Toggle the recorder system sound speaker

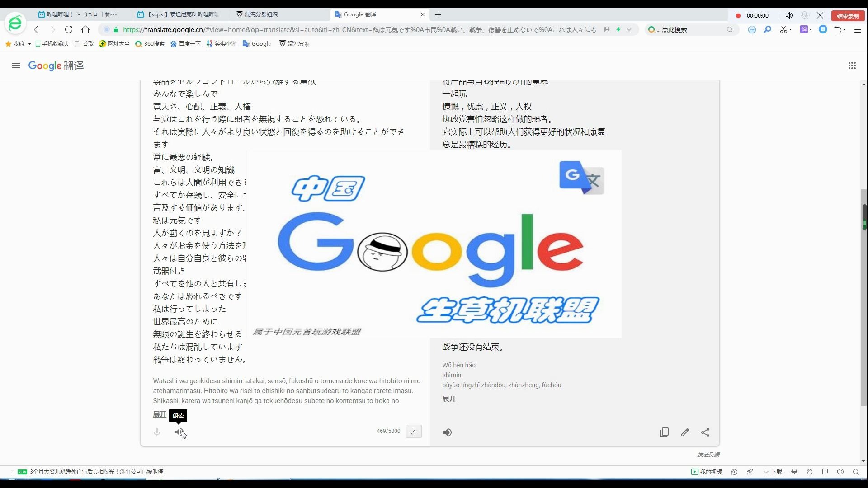(789, 15)
